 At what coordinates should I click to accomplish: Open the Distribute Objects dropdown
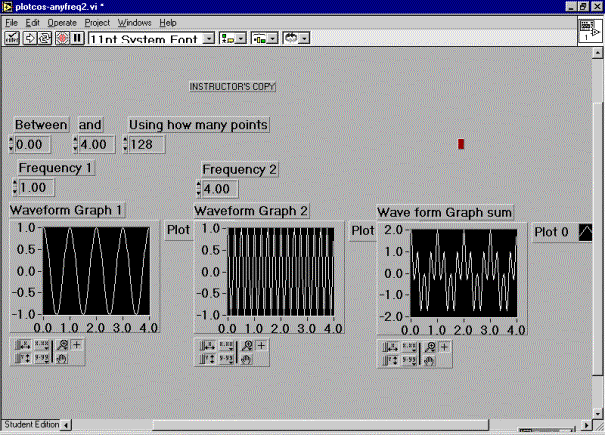coord(265,39)
